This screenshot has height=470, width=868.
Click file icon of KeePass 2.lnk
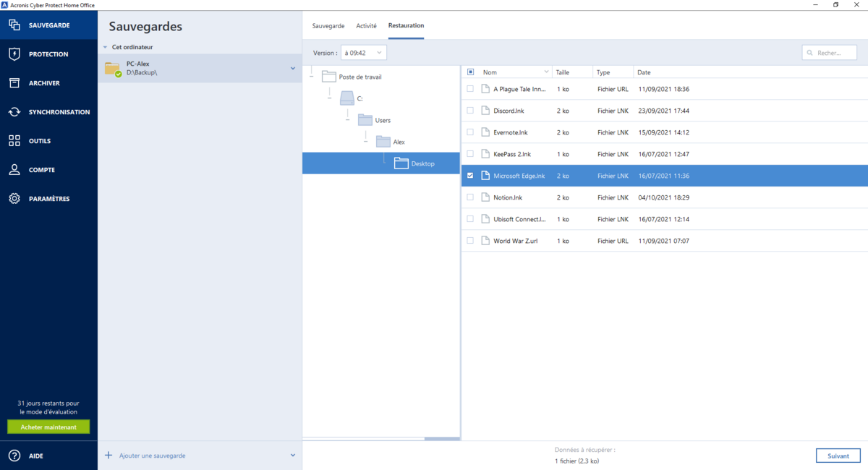click(486, 154)
